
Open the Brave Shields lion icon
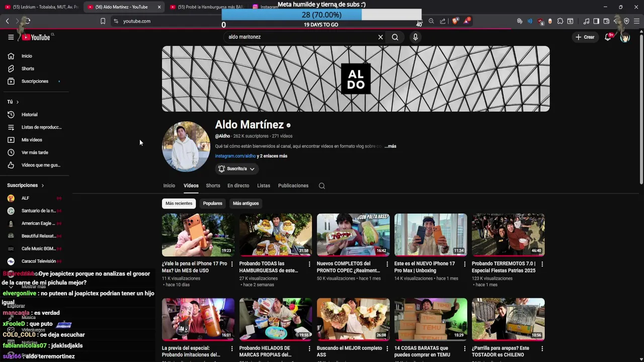click(x=455, y=21)
